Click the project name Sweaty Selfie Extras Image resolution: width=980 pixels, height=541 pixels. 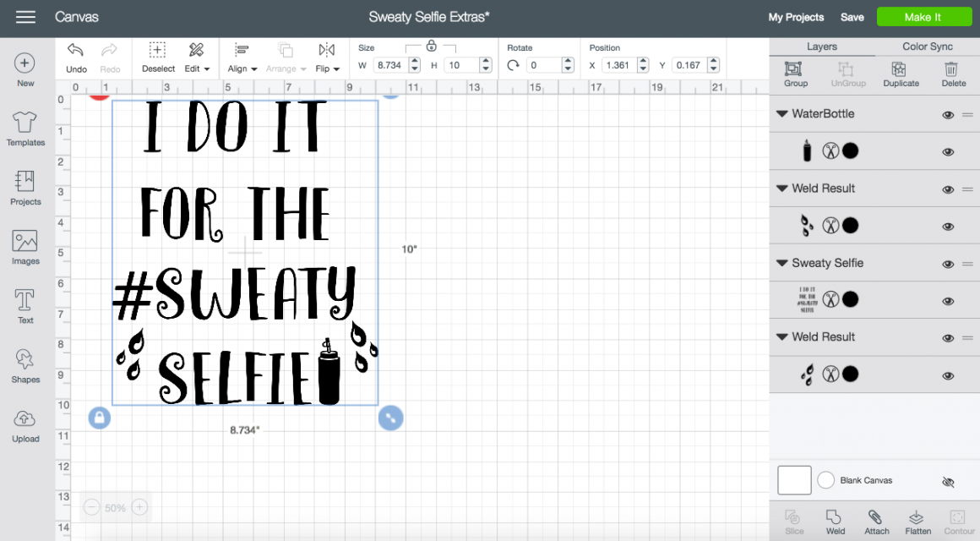429,17
